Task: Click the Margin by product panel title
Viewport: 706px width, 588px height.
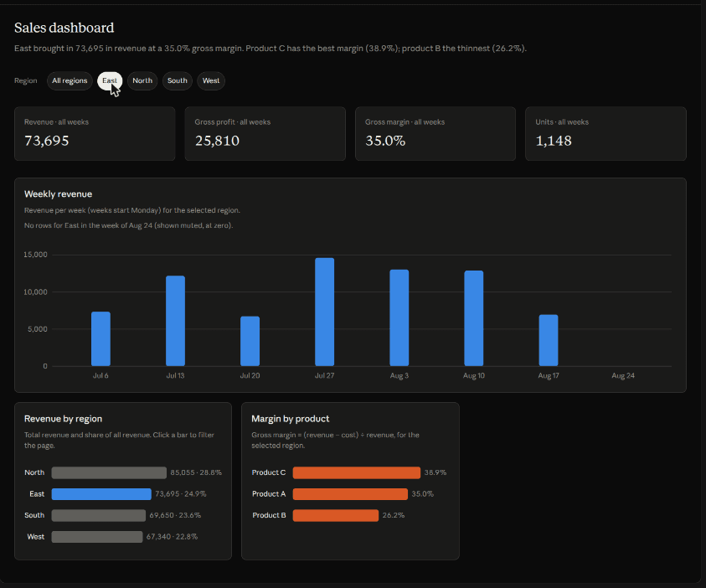Action: point(291,419)
